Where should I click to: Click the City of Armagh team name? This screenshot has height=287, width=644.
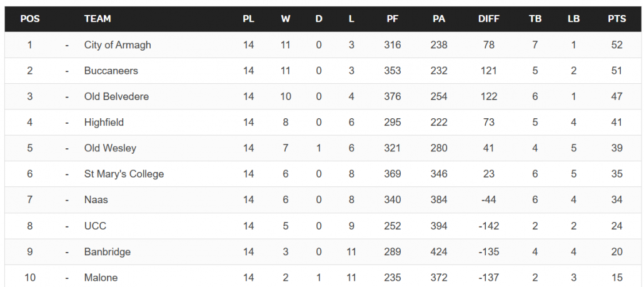point(118,45)
